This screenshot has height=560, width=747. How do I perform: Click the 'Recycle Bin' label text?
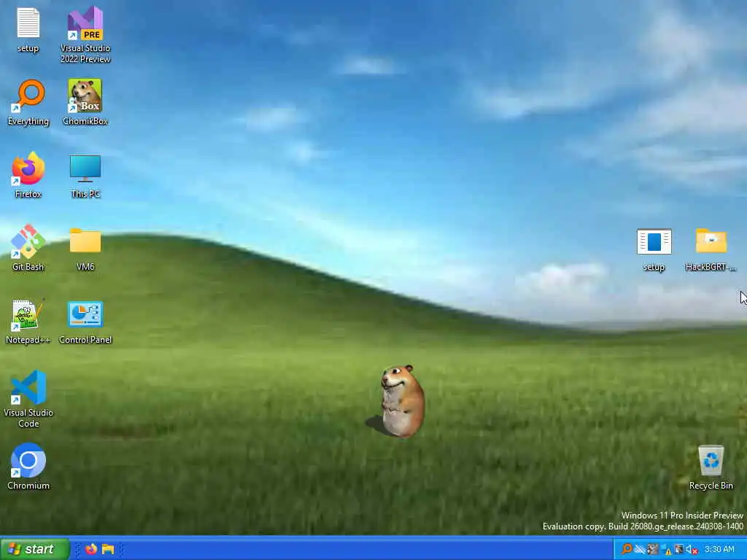[x=711, y=486]
